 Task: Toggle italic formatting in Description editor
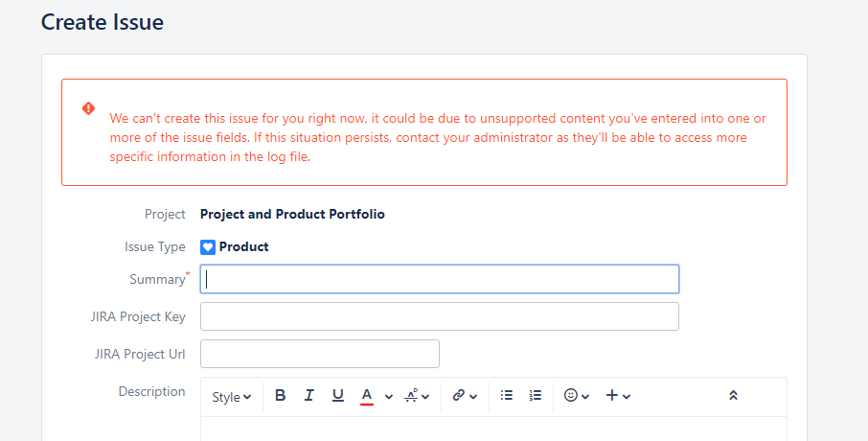click(308, 396)
